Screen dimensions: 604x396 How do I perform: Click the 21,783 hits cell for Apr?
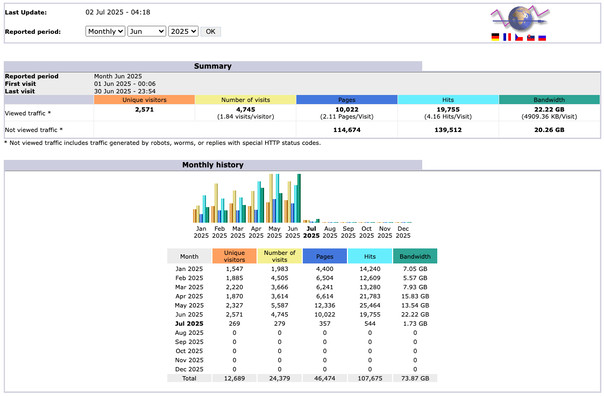tap(370, 297)
